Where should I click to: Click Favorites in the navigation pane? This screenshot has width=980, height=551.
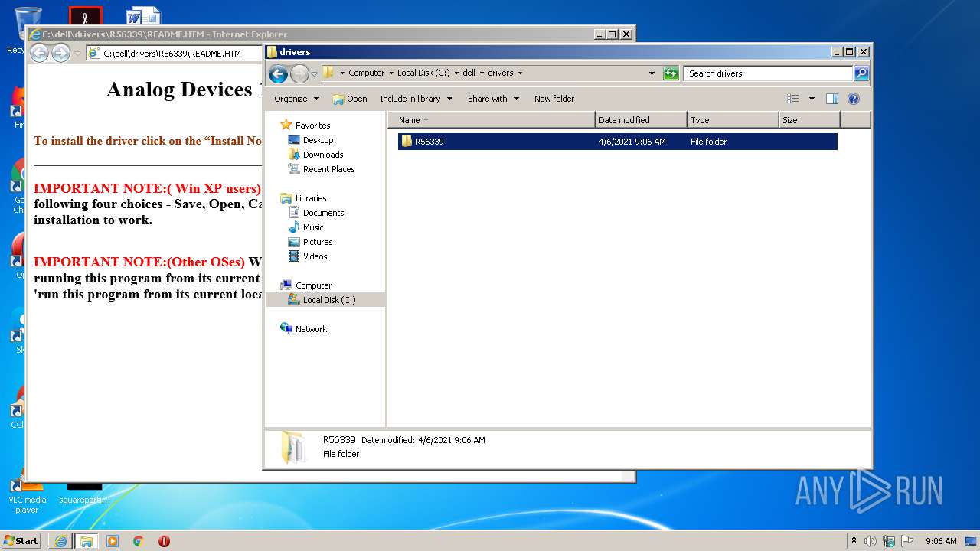312,126
